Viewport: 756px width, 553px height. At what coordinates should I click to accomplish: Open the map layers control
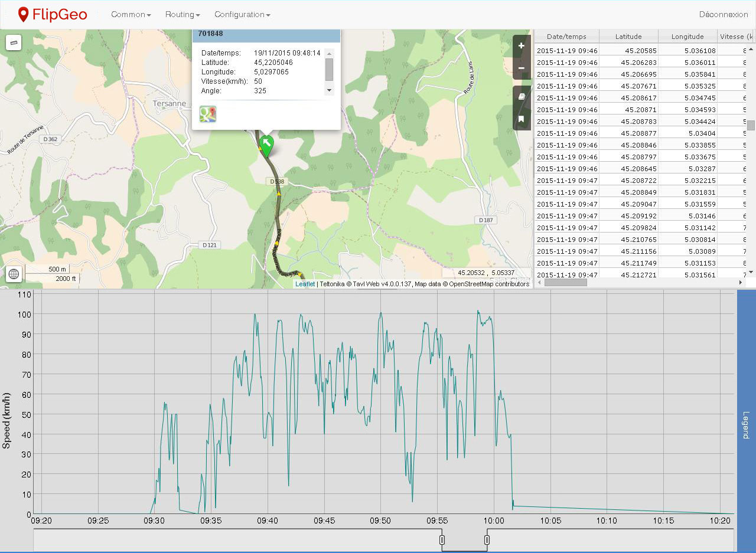(521, 96)
